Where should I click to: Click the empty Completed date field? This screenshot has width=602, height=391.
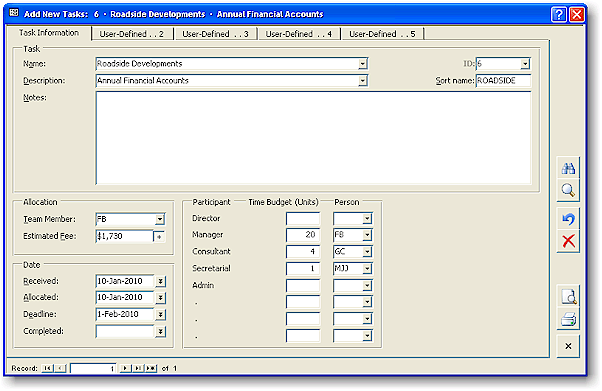pyautogui.click(x=125, y=331)
